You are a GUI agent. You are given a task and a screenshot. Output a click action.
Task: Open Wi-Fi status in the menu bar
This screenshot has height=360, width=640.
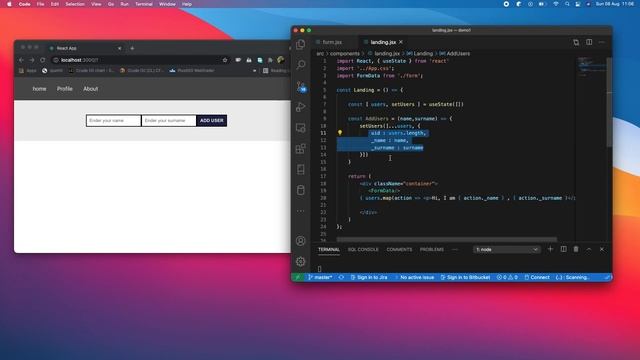[x=556, y=4]
